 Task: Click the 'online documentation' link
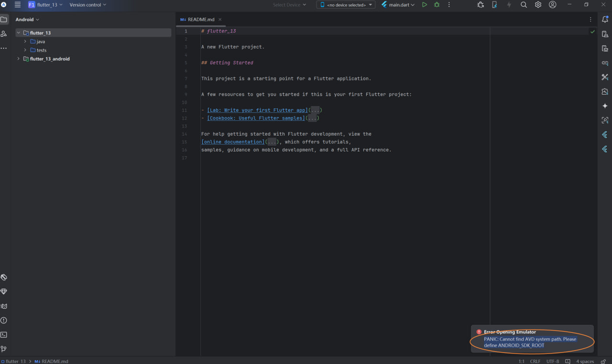233,142
